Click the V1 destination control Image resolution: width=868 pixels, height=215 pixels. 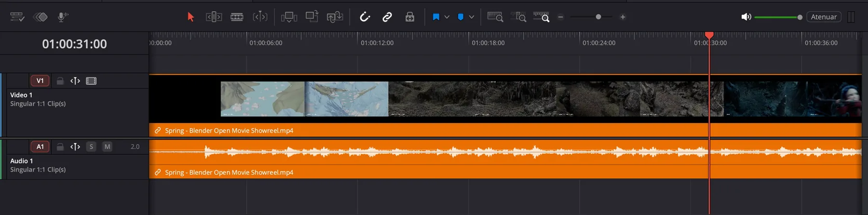pos(40,81)
